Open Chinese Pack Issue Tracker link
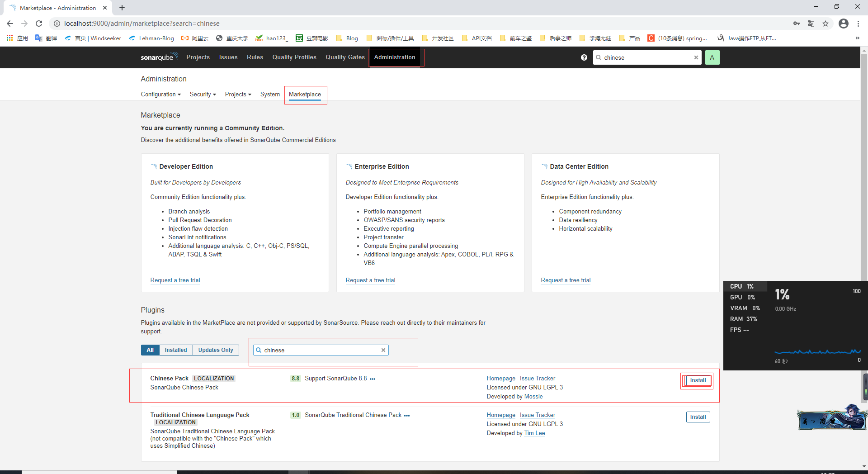The height and width of the screenshot is (474, 868). coord(538,379)
